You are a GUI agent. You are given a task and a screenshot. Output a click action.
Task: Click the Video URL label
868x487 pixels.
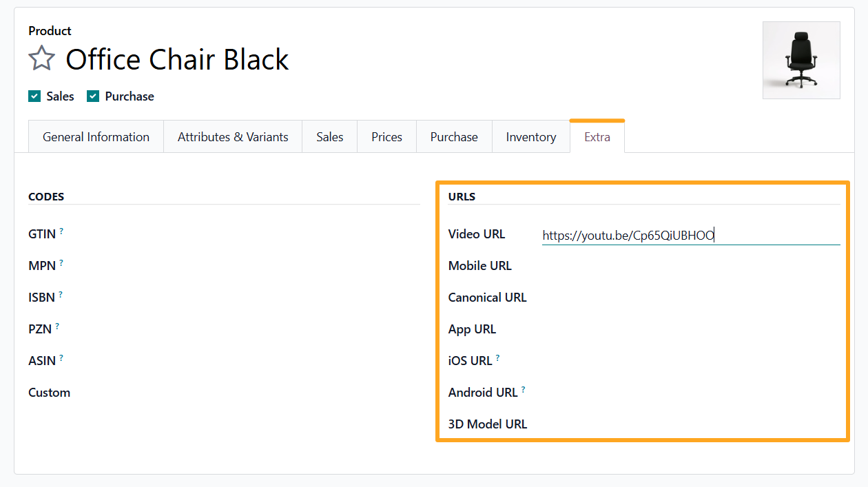point(477,234)
